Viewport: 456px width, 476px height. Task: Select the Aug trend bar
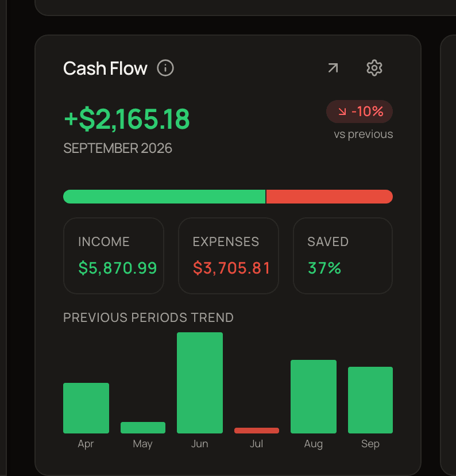(314, 397)
